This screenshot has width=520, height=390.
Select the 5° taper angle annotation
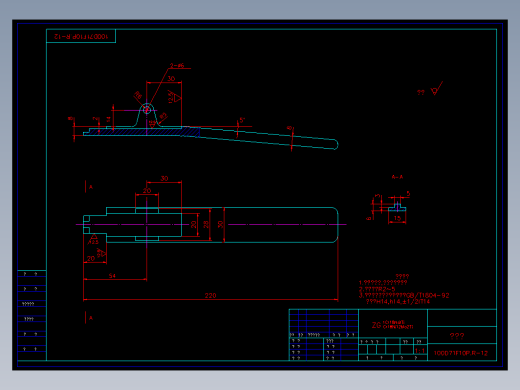click(242, 120)
